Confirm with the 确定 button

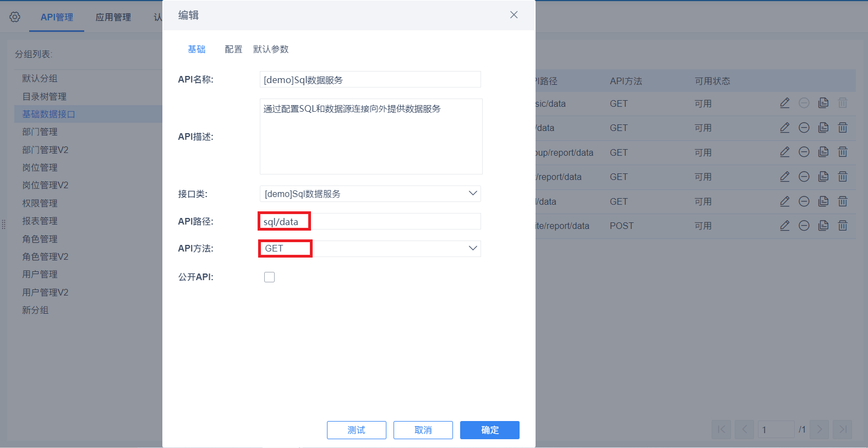coord(490,430)
